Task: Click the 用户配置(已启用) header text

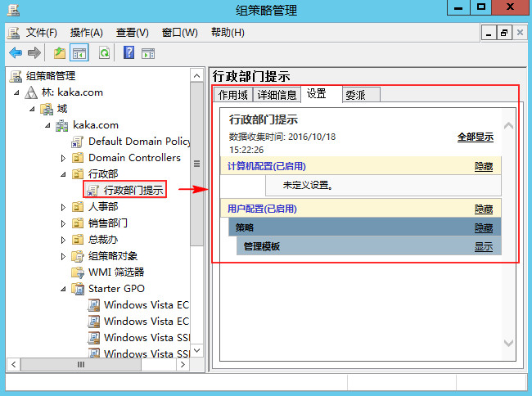Action: coord(262,209)
